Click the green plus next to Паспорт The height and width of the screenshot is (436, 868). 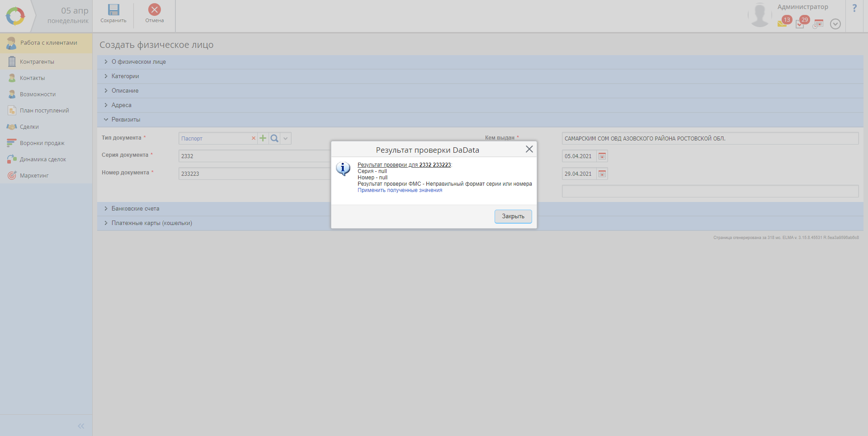point(263,138)
